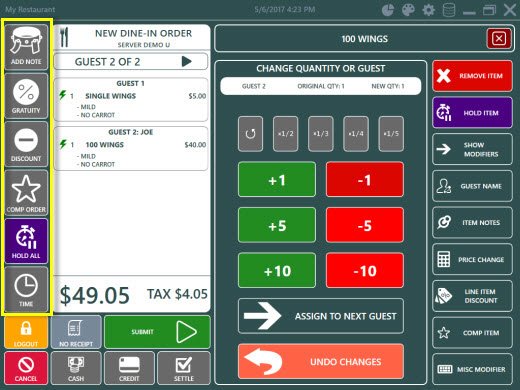The image size is (520, 390).
Task: Comp the order with the star icon
Action: click(26, 193)
